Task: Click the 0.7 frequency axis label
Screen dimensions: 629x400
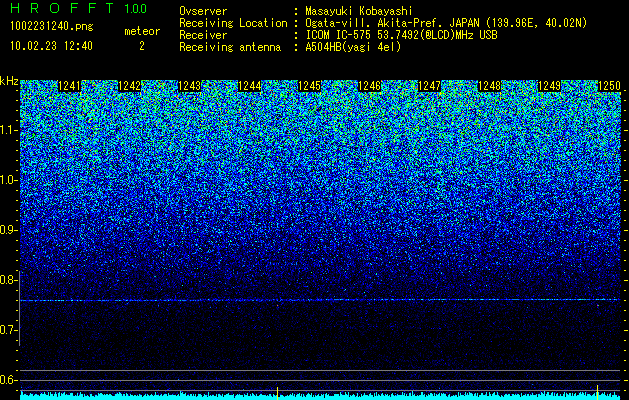Action: click(x=9, y=330)
